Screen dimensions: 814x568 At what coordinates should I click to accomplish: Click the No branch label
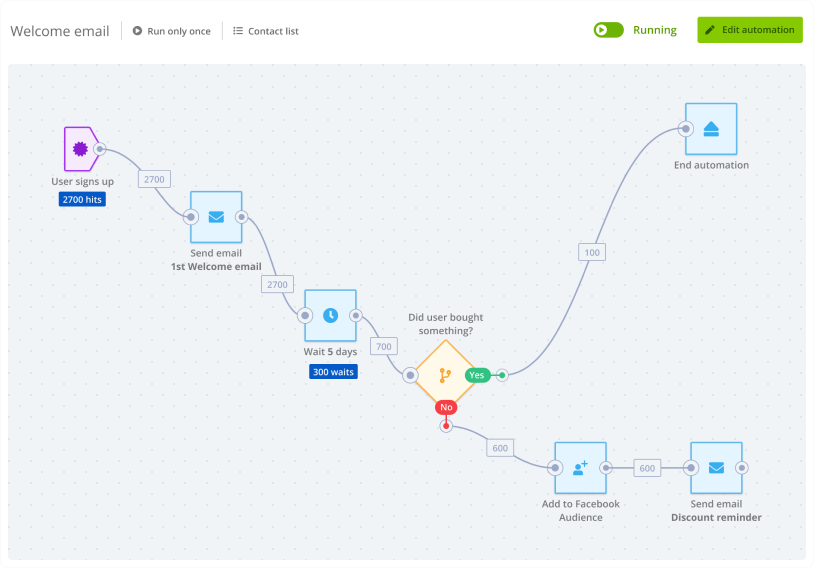pyautogui.click(x=446, y=408)
